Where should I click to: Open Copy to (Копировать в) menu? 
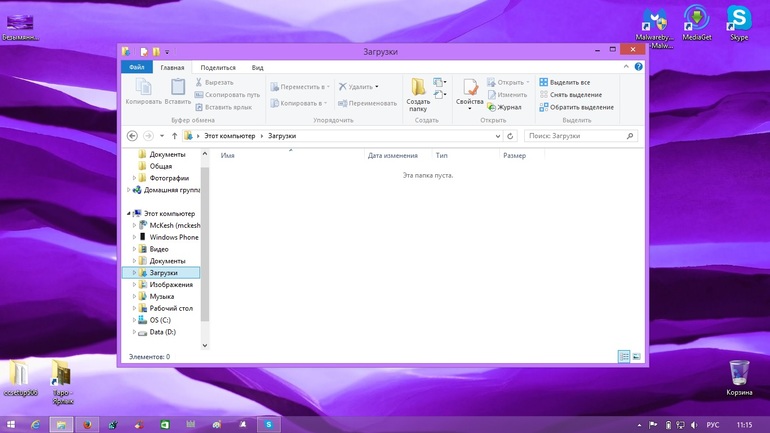(x=299, y=103)
